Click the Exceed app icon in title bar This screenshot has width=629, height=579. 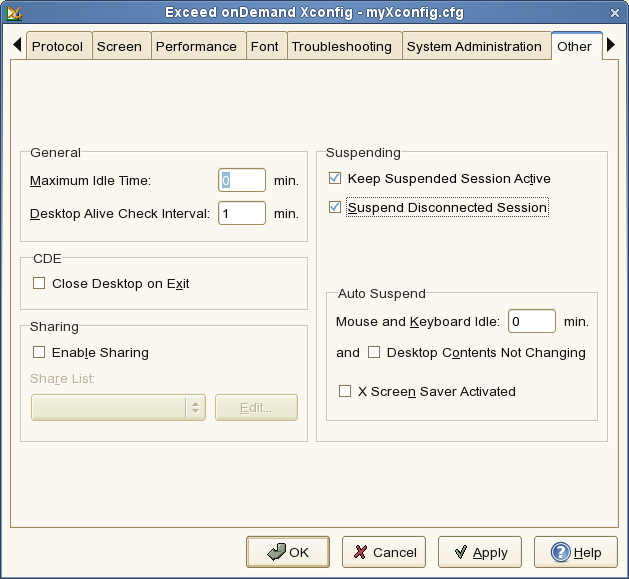point(13,12)
